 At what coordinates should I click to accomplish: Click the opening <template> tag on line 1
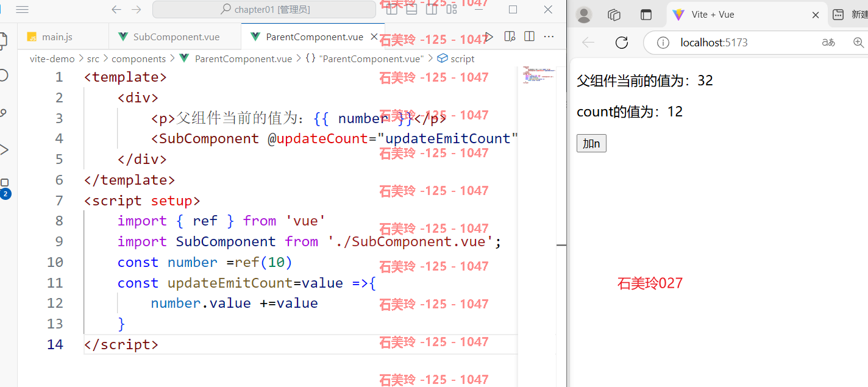[125, 77]
